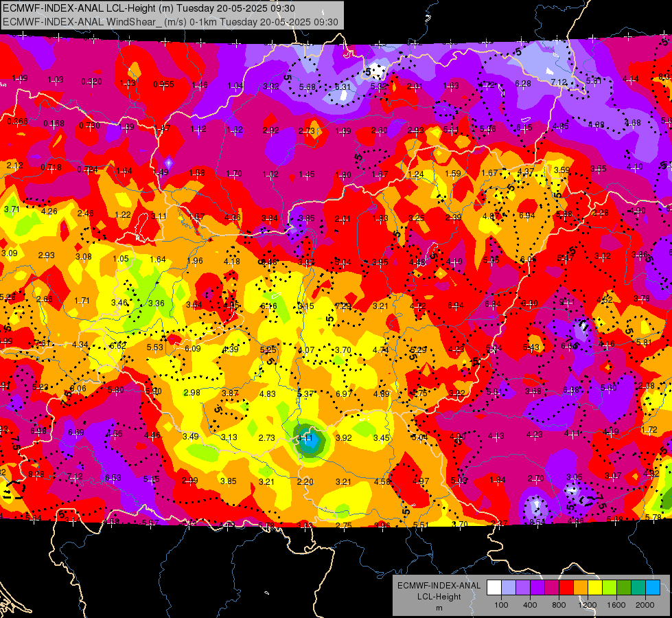The height and width of the screenshot is (618, 672).
Task: Click the wind shear value 3.92
Action: coord(344,438)
